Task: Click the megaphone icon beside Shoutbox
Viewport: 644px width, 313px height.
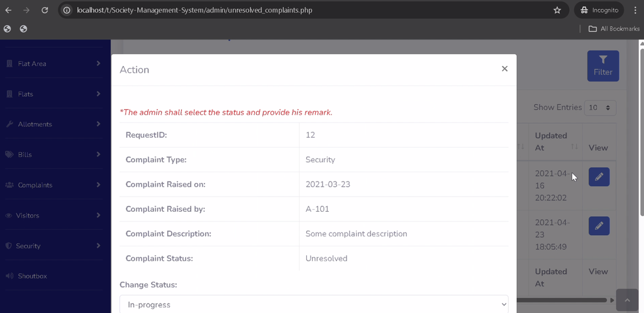Action: (x=9, y=276)
